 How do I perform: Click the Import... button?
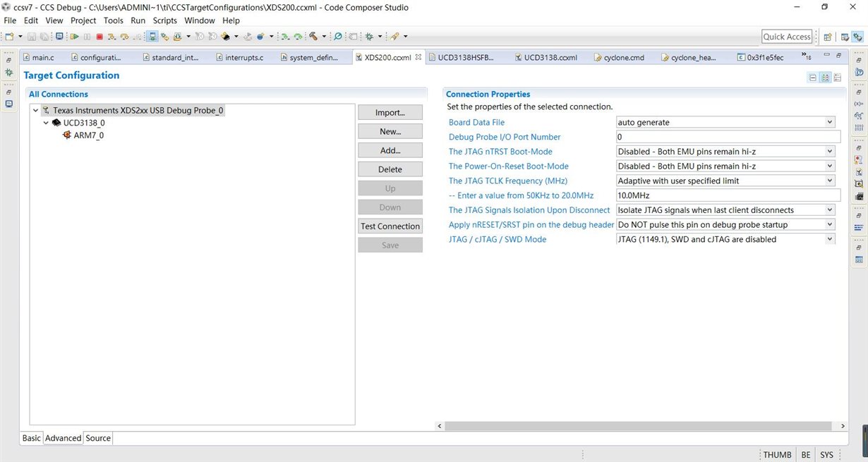(390, 113)
